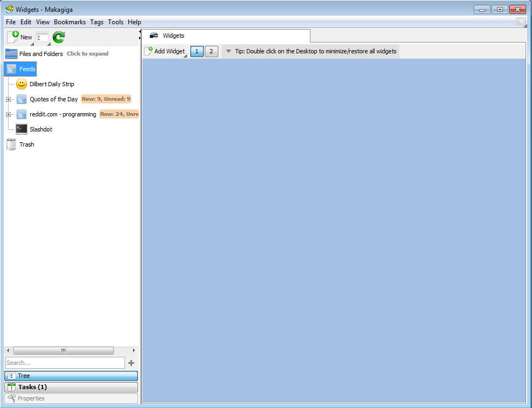Screen dimensions: 532x408
Task: Click the Dilbert smiley face icon
Action: coord(22,84)
